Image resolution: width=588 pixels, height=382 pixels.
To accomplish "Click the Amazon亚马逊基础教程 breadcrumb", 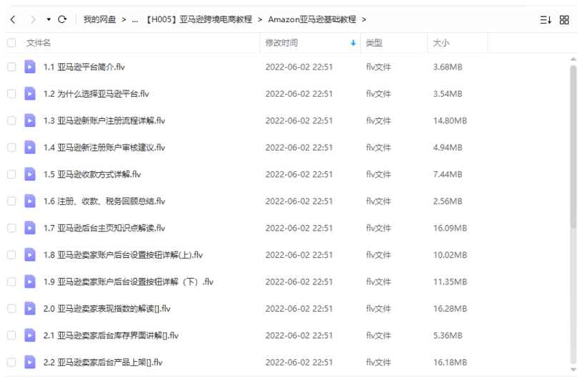I will 312,19.
